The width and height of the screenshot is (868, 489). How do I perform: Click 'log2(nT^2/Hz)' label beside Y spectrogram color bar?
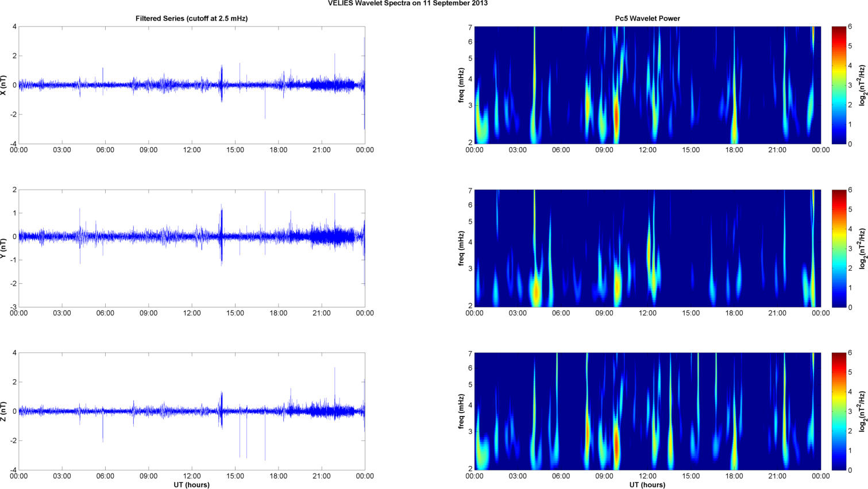[x=862, y=248]
